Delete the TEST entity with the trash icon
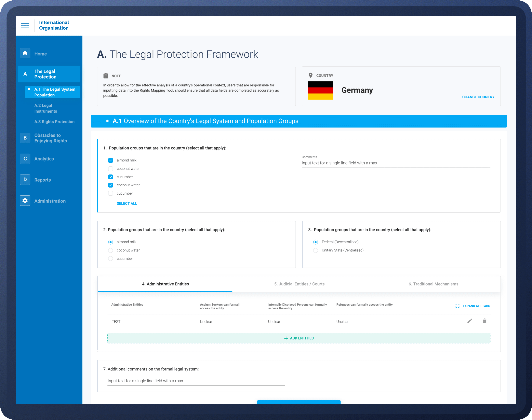The height and width of the screenshot is (420, 532). tap(485, 321)
